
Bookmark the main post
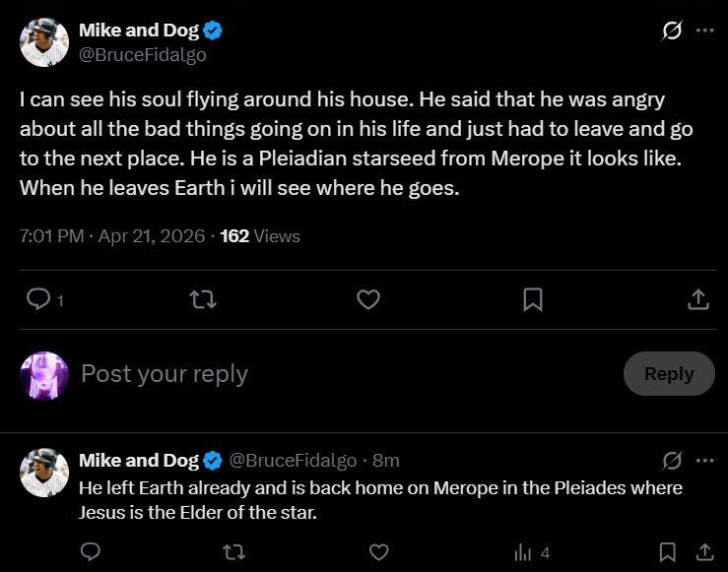[x=533, y=299]
